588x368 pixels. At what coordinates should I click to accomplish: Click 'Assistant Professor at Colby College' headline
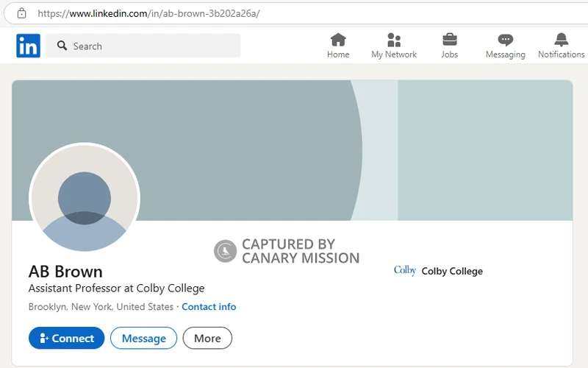click(117, 289)
